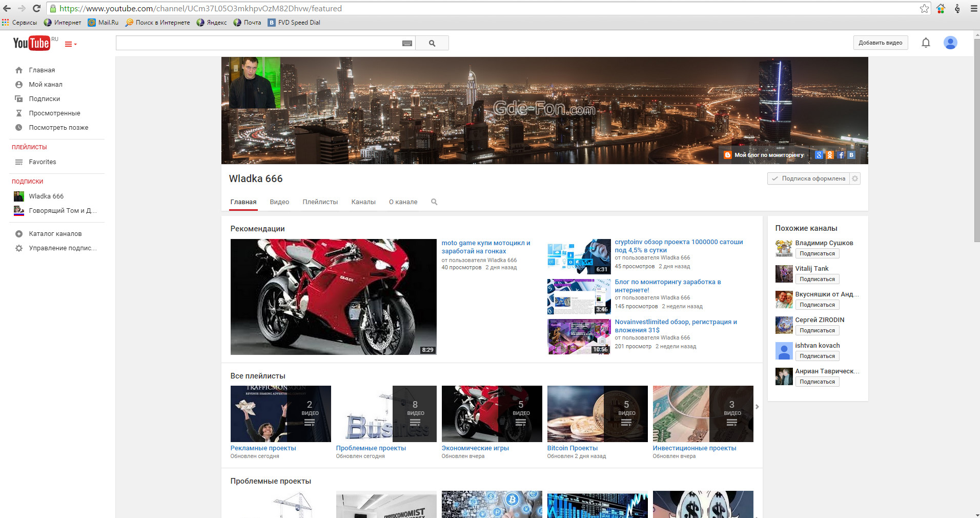
Task: Open Каталог каналов
Action: [x=56, y=234]
